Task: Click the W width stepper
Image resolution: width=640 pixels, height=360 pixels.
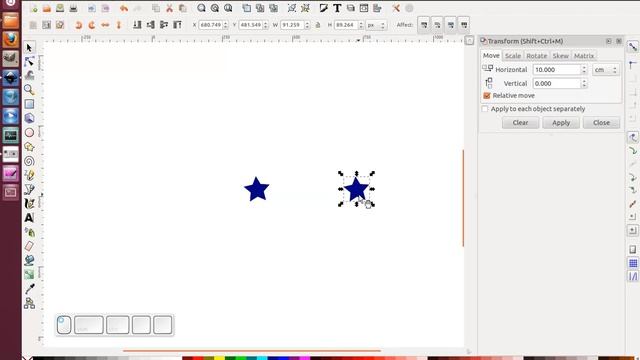Action: [x=307, y=25]
